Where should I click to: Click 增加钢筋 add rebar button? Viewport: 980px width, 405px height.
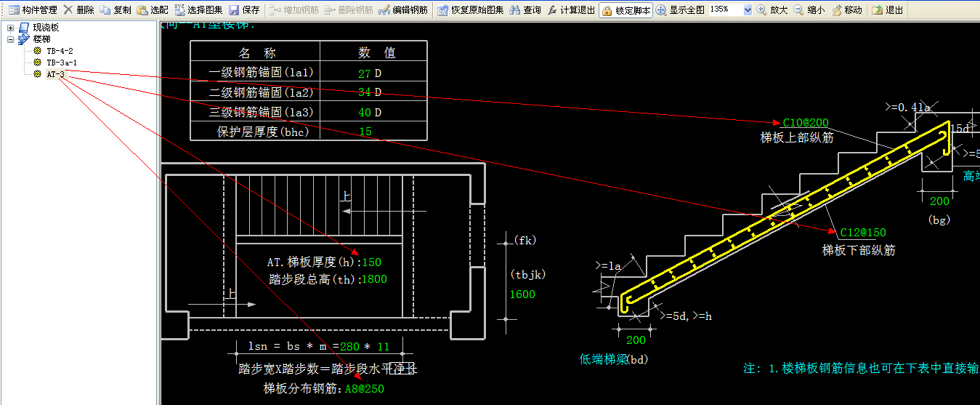click(x=293, y=10)
